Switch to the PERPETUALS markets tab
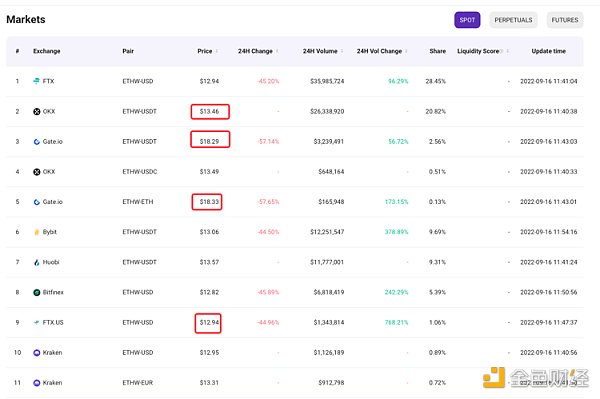The height and width of the screenshot is (399, 600). (513, 20)
